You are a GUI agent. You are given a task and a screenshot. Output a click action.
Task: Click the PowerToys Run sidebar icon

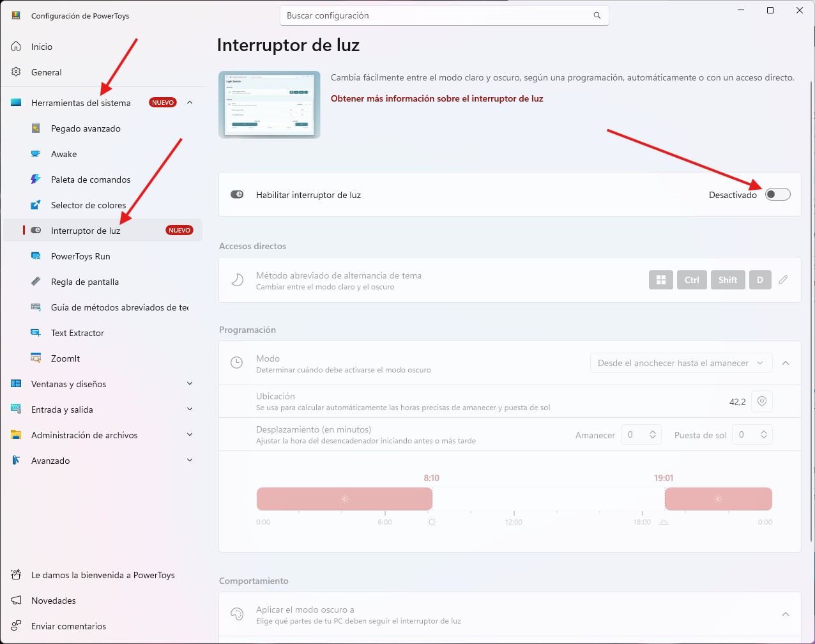(x=36, y=256)
